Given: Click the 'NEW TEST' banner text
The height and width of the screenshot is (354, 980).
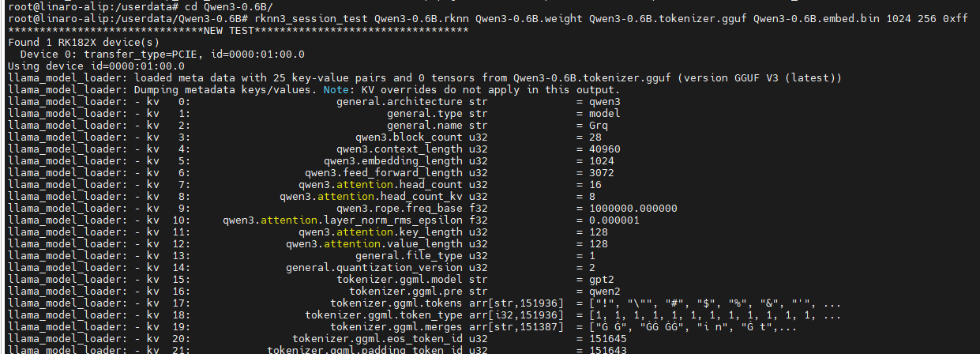Looking at the screenshot, I should [229, 30].
